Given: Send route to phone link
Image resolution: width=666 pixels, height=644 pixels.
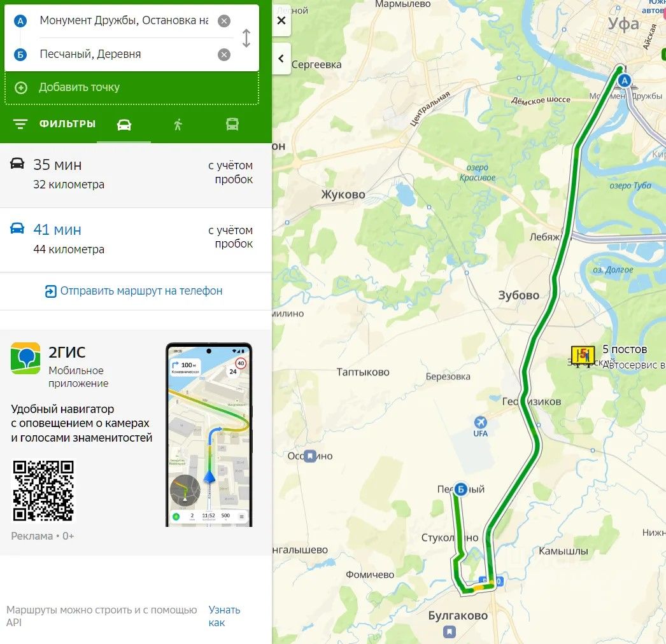Looking at the screenshot, I should [134, 291].
